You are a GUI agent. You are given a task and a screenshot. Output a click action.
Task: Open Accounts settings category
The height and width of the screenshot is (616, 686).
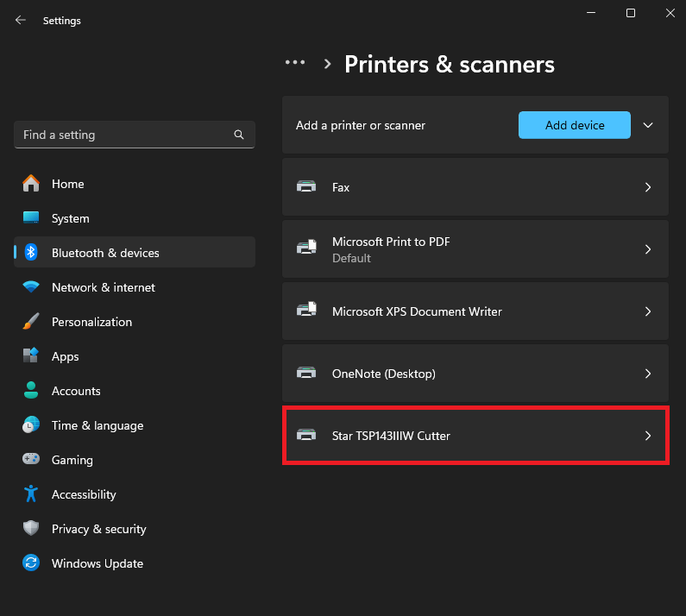[x=135, y=391]
